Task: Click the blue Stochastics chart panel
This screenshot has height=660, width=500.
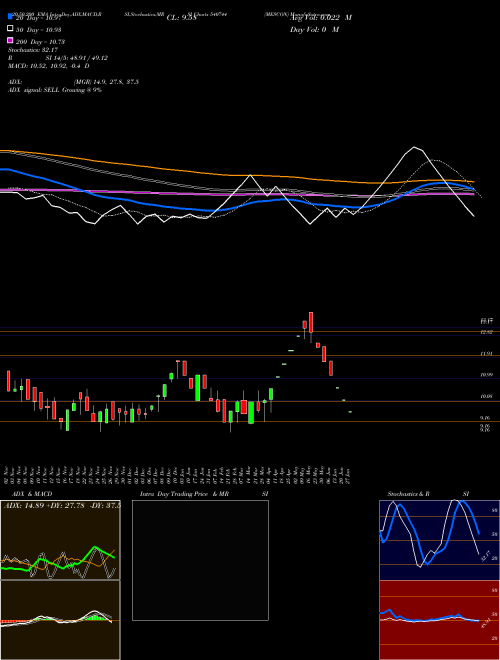Action: pyautogui.click(x=439, y=540)
